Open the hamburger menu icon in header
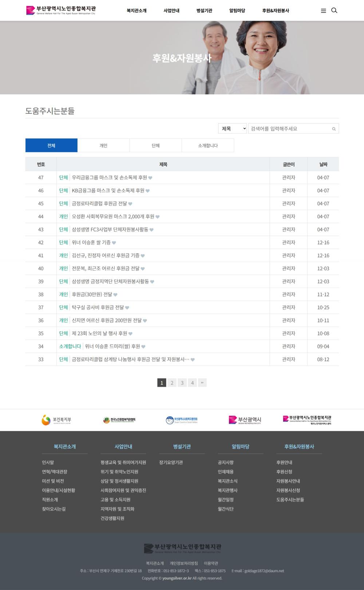The image size is (364, 590). click(x=323, y=11)
